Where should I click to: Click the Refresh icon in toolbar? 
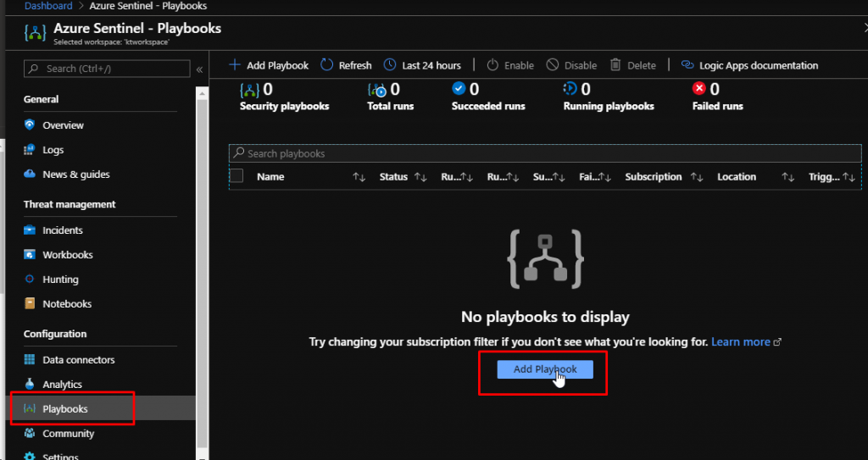click(326, 65)
